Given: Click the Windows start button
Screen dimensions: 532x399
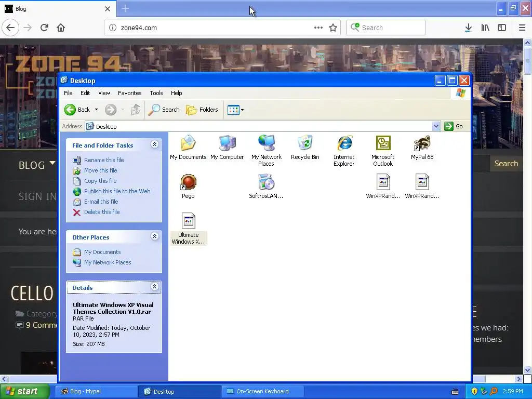Looking at the screenshot, I should coord(24,391).
